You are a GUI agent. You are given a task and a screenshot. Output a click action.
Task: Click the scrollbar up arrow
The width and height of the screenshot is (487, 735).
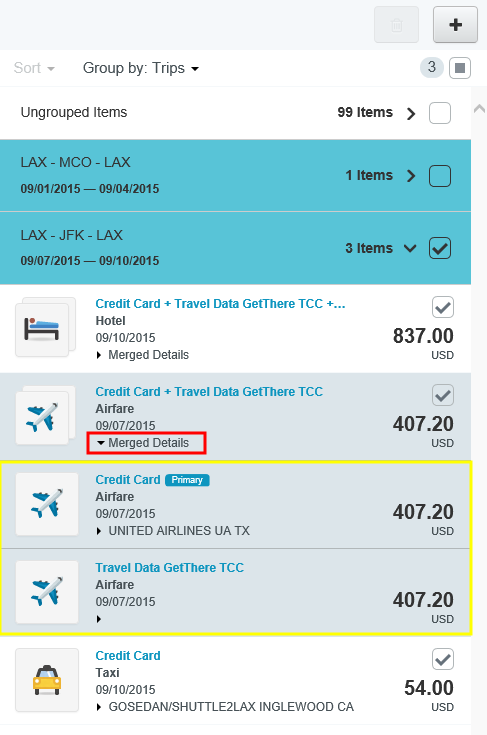point(479,109)
